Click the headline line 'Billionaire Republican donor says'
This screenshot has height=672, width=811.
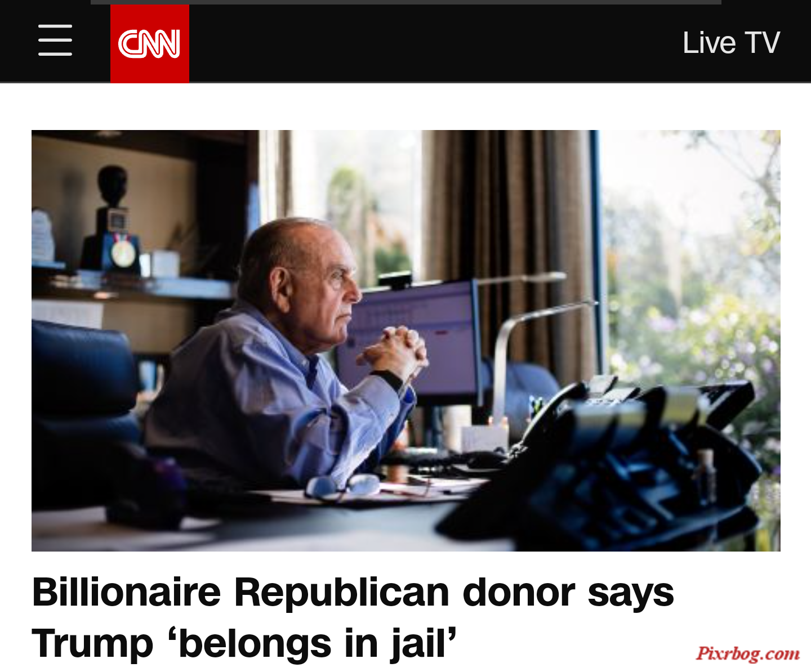[x=353, y=592]
